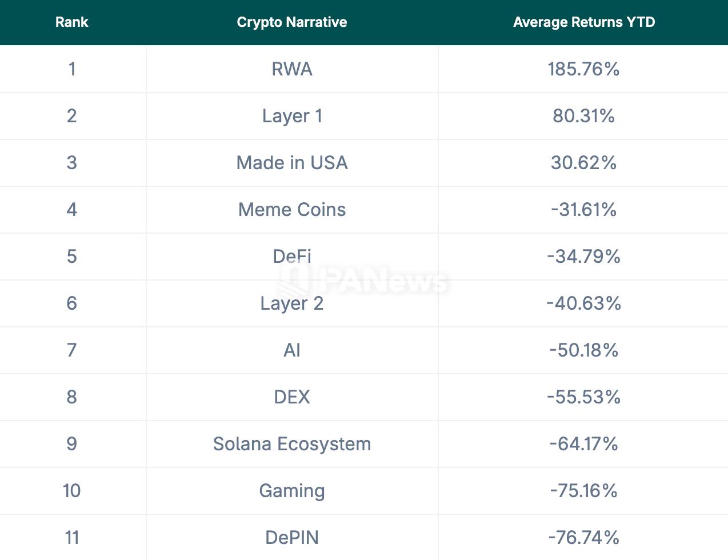
Task: Click the Rank column header
Action: point(72,22)
